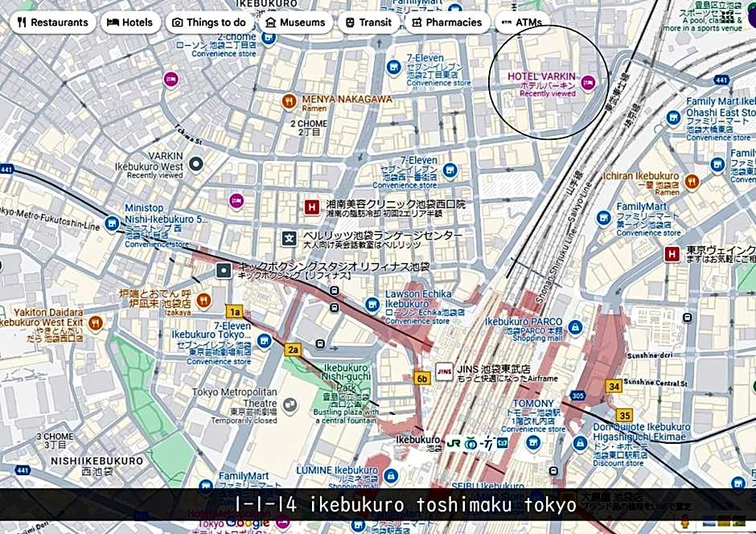Filter the map by Pharmacies
756x534 pixels.
447,23
